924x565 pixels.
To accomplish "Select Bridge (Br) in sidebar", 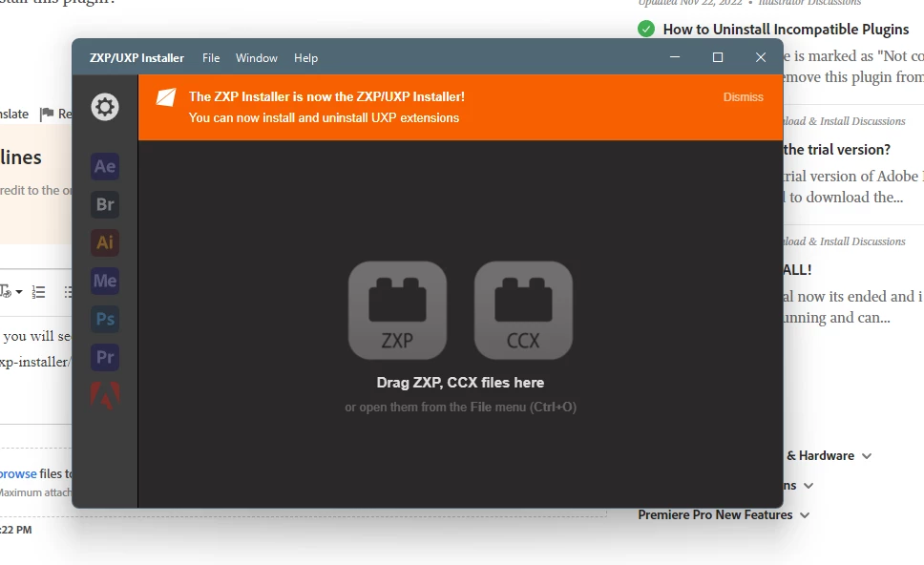I will tap(105, 204).
